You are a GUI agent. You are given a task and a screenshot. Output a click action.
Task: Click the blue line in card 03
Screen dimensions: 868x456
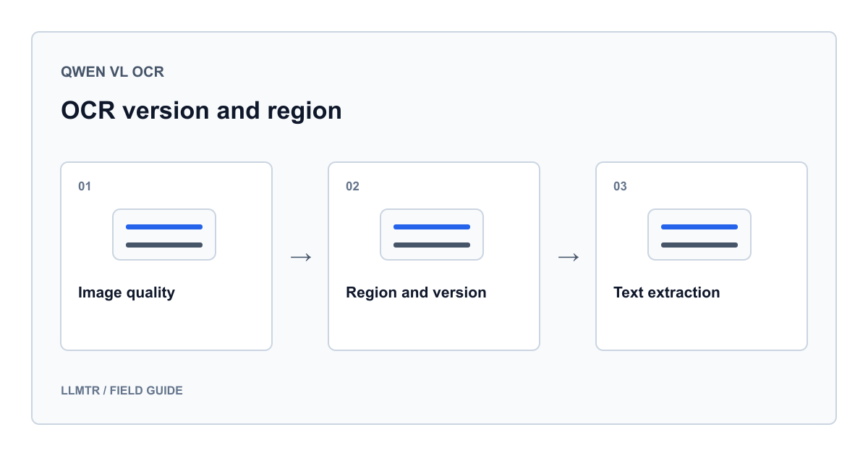(699, 227)
